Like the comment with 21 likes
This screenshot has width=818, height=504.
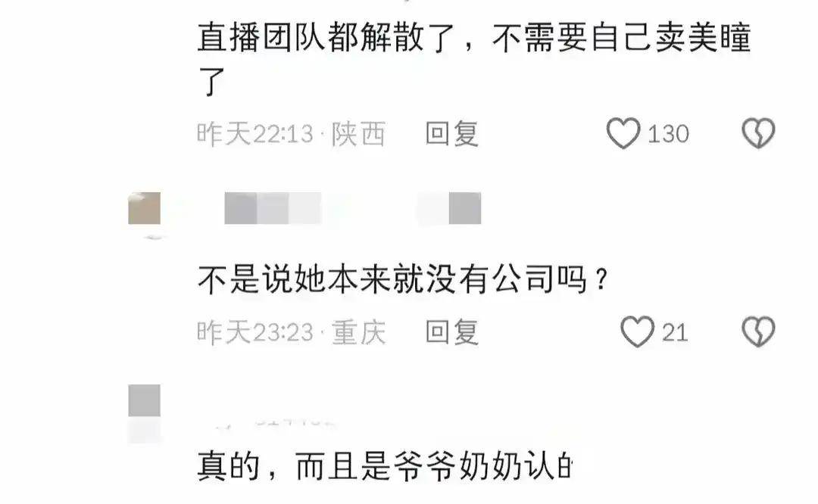[637, 331]
